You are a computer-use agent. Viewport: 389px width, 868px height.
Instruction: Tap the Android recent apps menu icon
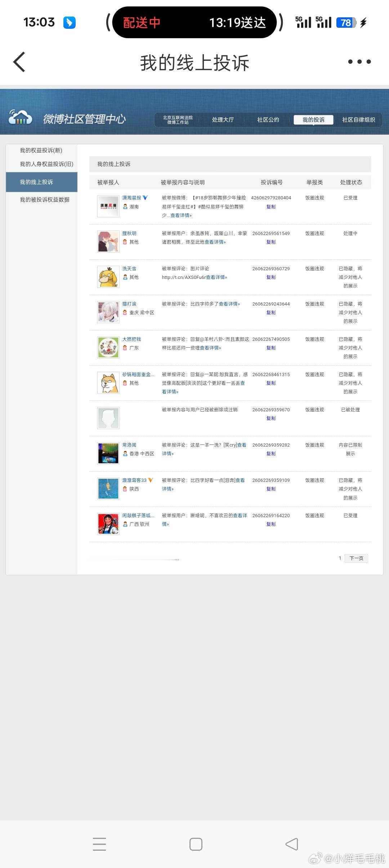[x=99, y=844]
